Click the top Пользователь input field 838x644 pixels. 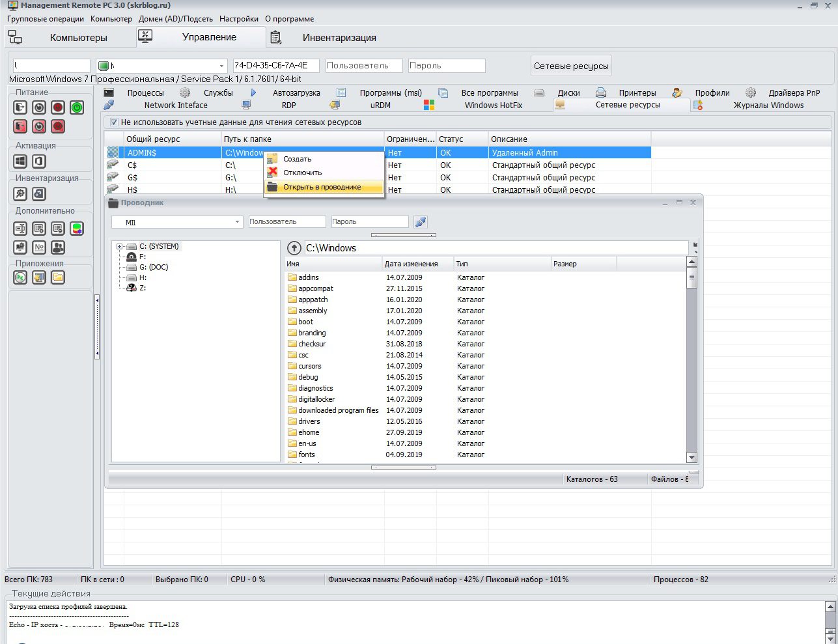(364, 66)
